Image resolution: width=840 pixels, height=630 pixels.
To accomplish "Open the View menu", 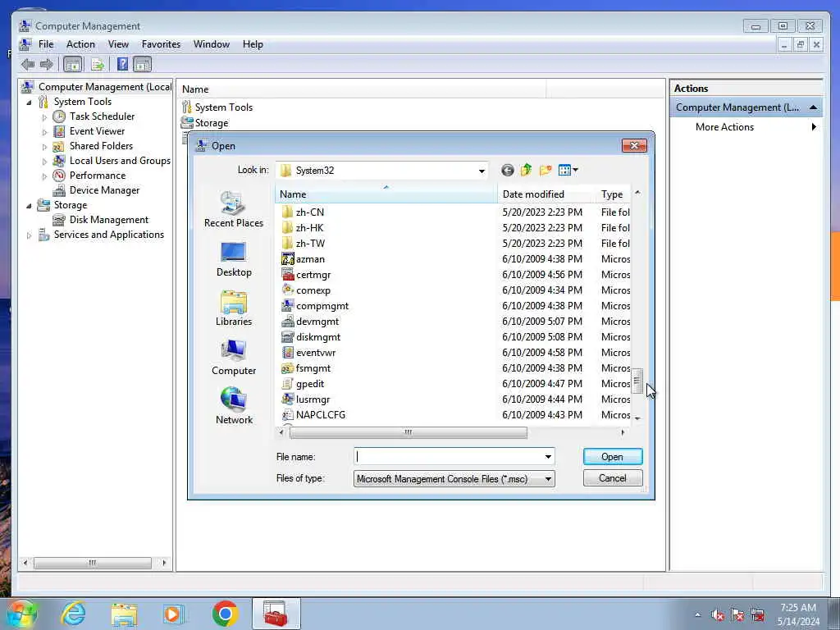I will click(x=118, y=44).
